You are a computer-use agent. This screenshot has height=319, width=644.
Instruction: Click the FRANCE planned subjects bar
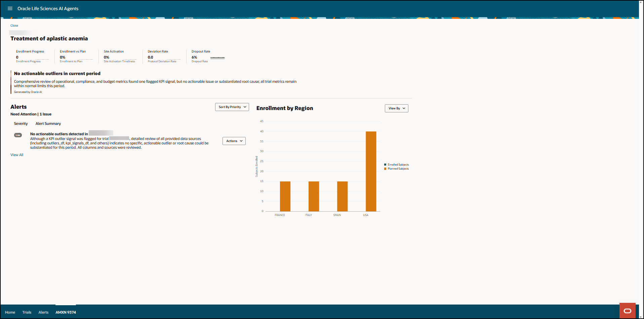tap(285, 197)
